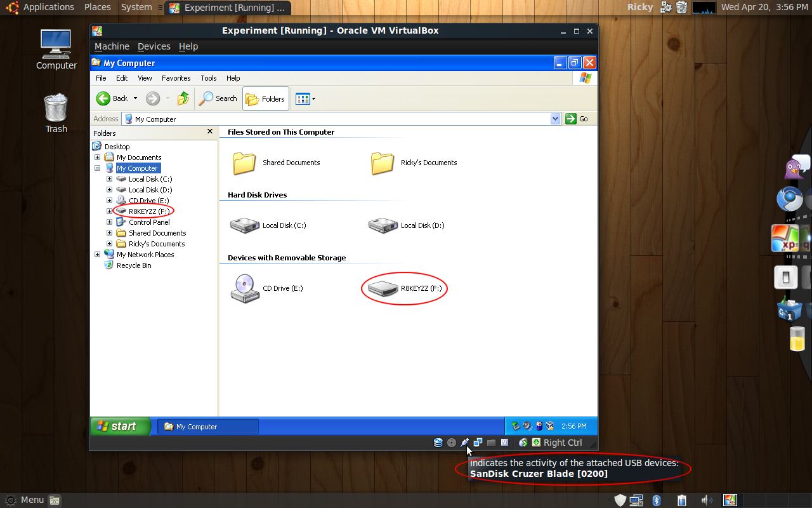Screen dimensions: 812x508
Task: Expand CD Drive (E:) tree node
Action: click(x=109, y=201)
